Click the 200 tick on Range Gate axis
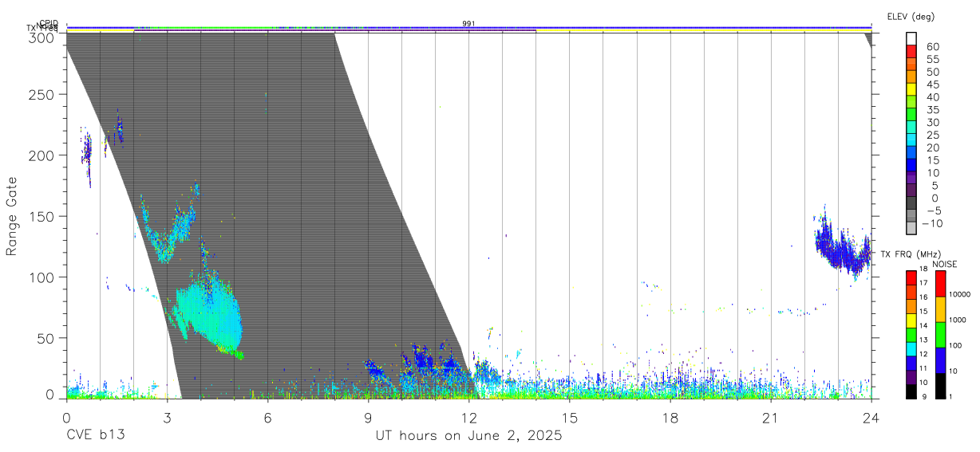Image resolution: width=980 pixels, height=452 pixels. [42, 155]
